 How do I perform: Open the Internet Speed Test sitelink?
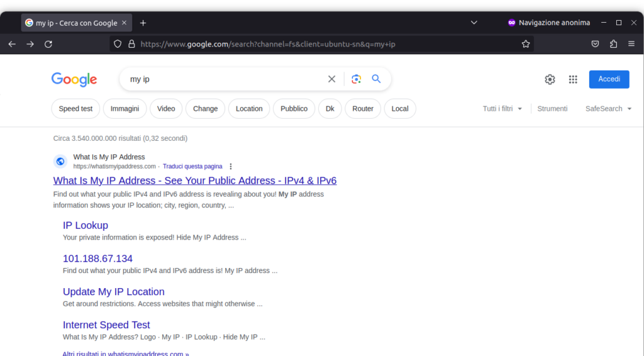[x=106, y=325]
